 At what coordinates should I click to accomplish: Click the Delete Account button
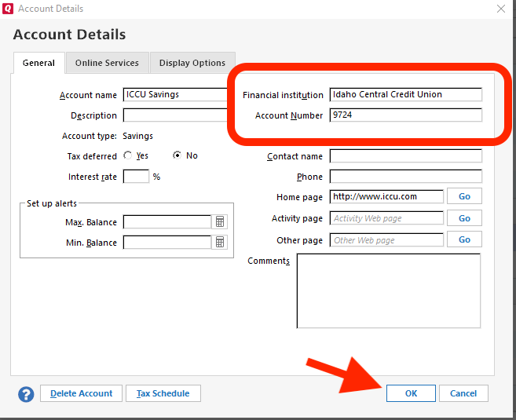81,393
